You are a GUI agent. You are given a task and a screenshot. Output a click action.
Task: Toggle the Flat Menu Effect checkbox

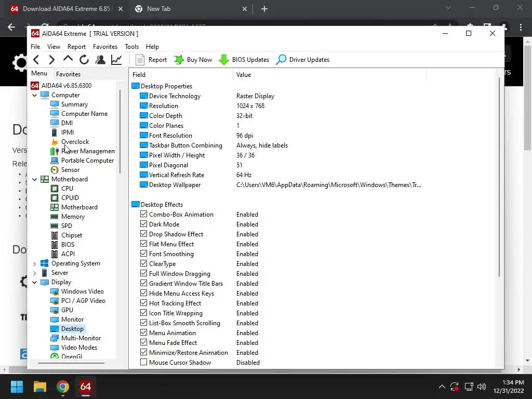click(143, 244)
